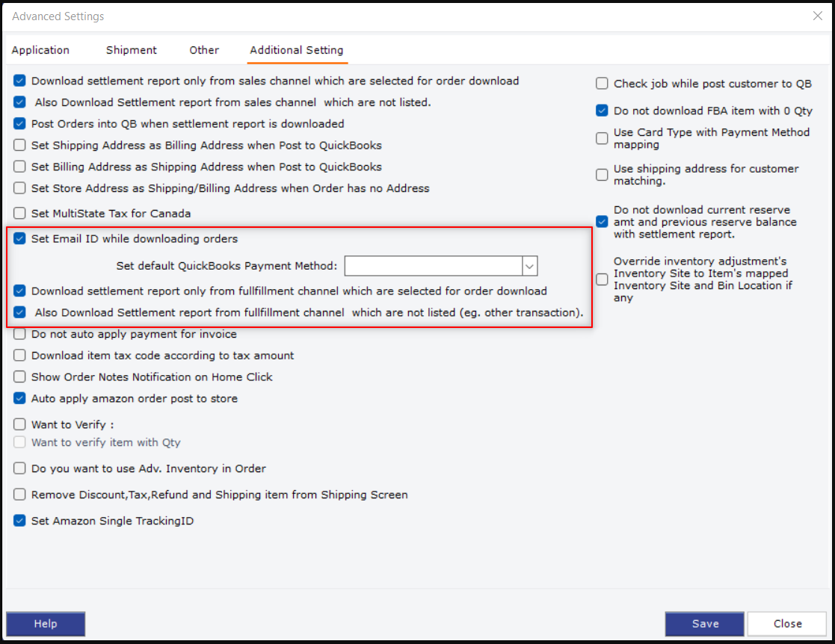This screenshot has width=835, height=644.
Task: Uncheck Set Email ID while downloading orders
Action: point(20,239)
